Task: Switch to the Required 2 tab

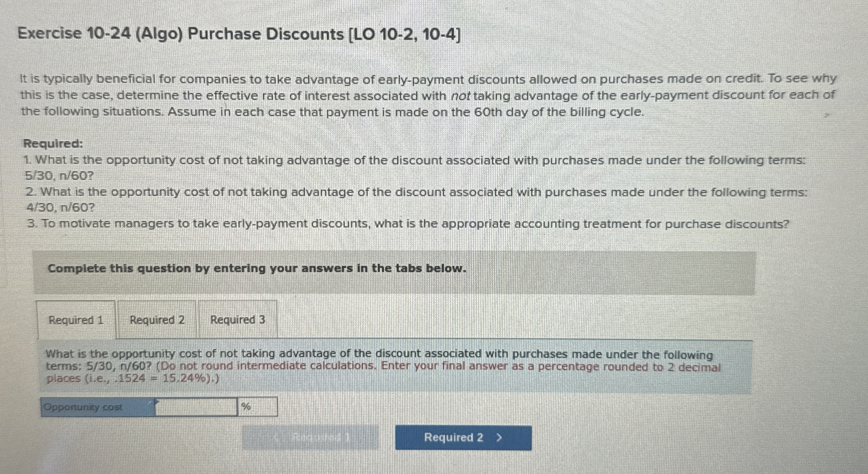Action: [x=157, y=320]
